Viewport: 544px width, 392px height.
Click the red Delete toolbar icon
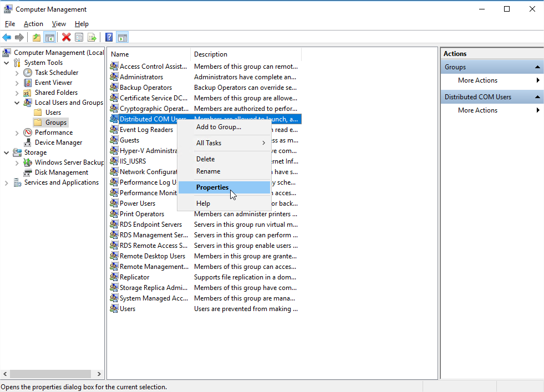[x=67, y=37]
